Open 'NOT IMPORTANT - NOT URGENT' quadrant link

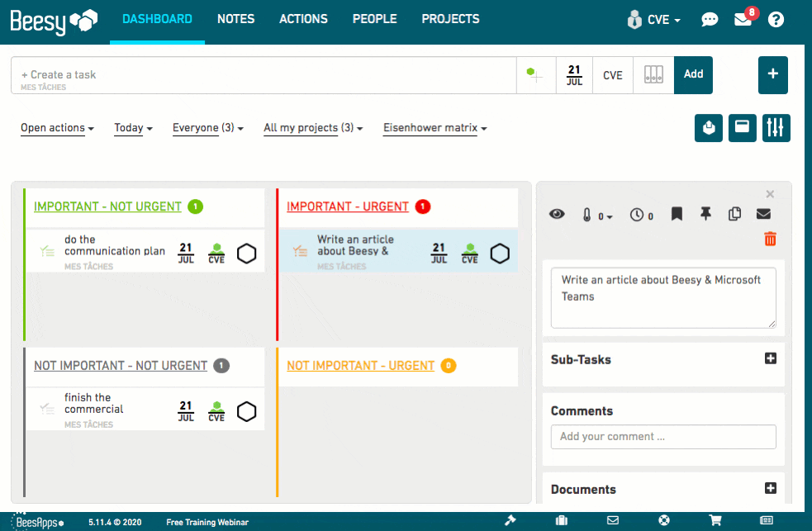tap(121, 365)
